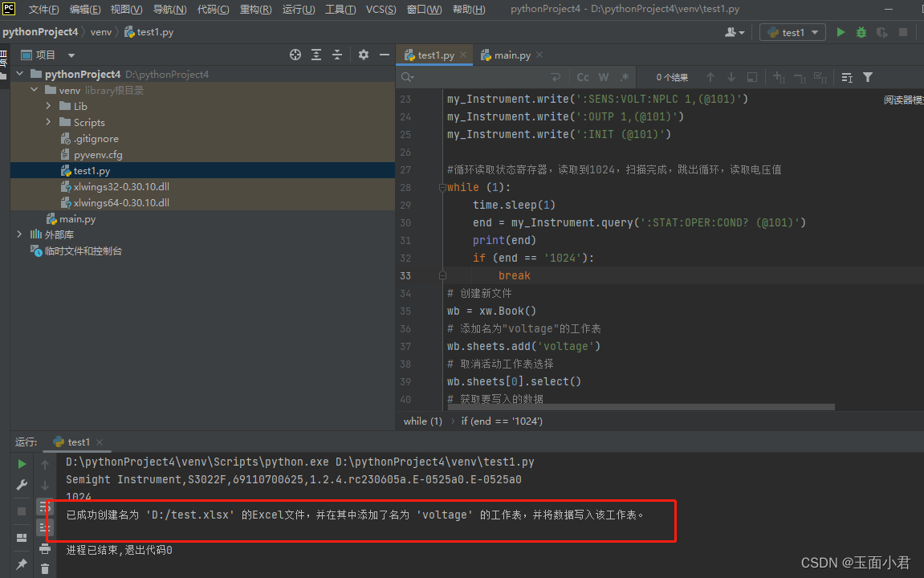This screenshot has height=578, width=924.
Task: Go to next search occurrence
Action: click(731, 77)
